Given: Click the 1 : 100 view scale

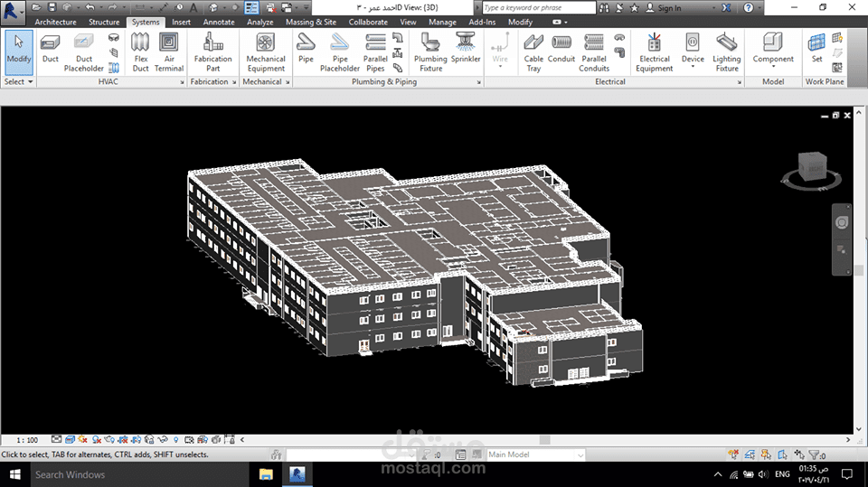Looking at the screenshot, I should [27, 440].
